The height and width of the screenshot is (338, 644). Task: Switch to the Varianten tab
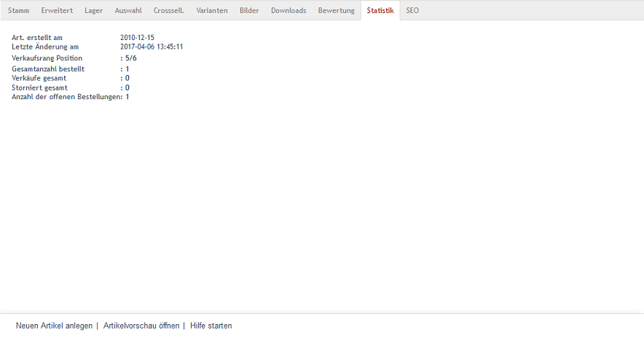[211, 11]
